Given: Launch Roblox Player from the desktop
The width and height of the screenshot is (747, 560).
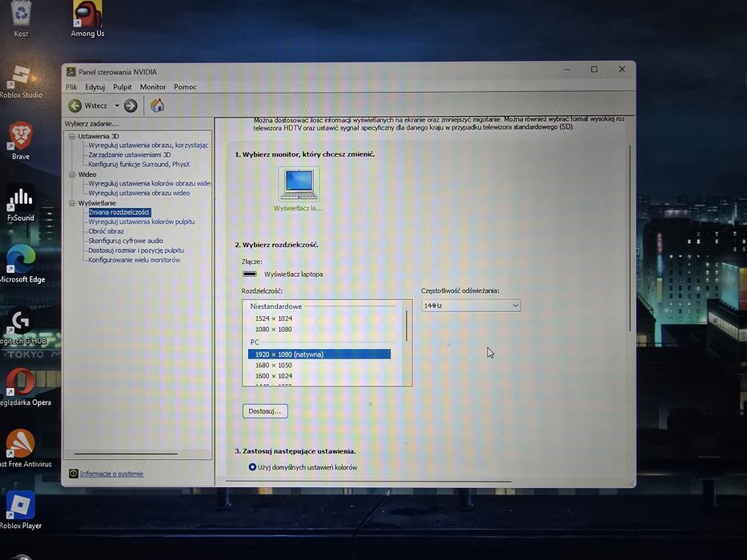Looking at the screenshot, I should [21, 510].
